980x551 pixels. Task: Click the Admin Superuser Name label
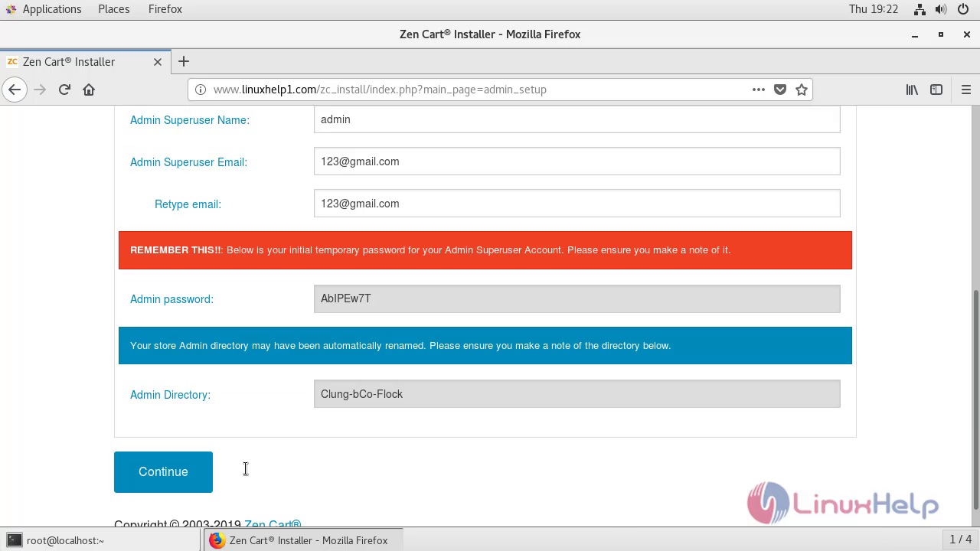(190, 120)
